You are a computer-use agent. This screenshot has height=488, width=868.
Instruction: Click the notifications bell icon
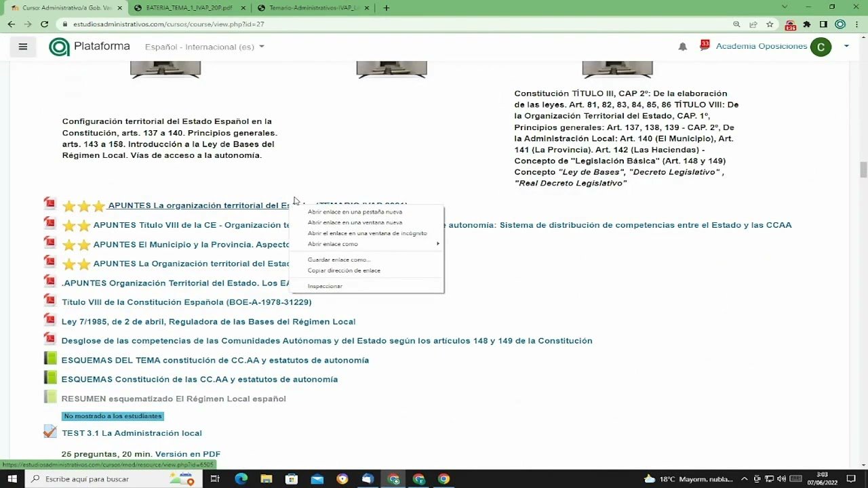[682, 47]
